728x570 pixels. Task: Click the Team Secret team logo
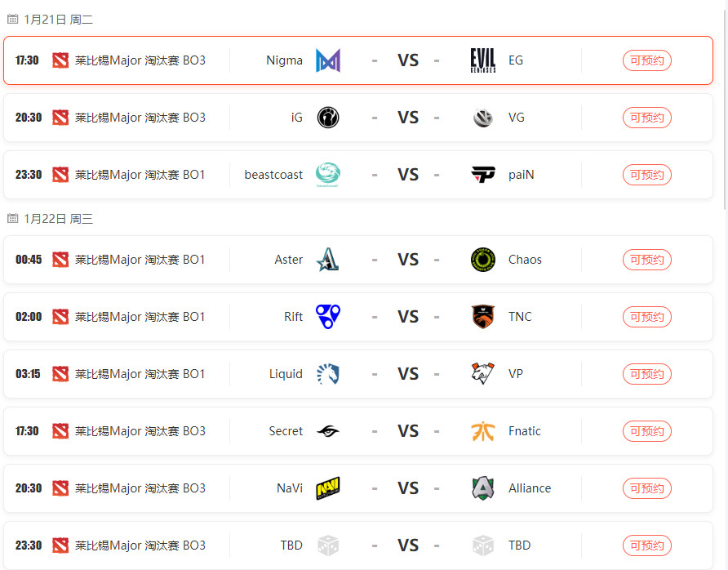329,430
